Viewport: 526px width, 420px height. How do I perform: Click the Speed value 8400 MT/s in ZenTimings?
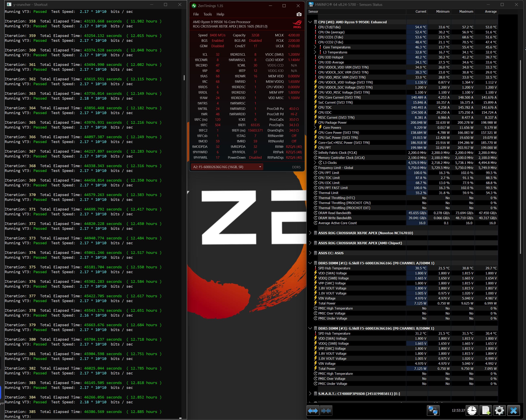(x=218, y=35)
